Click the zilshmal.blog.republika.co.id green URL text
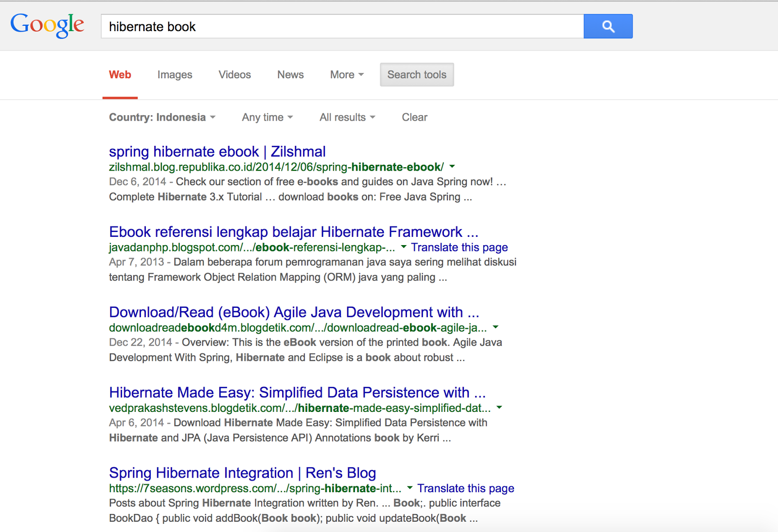 tap(276, 167)
